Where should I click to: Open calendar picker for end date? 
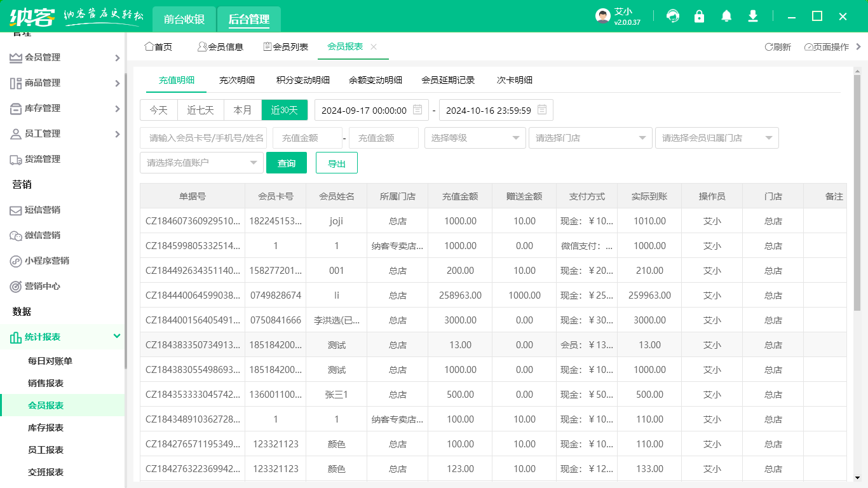pyautogui.click(x=542, y=110)
